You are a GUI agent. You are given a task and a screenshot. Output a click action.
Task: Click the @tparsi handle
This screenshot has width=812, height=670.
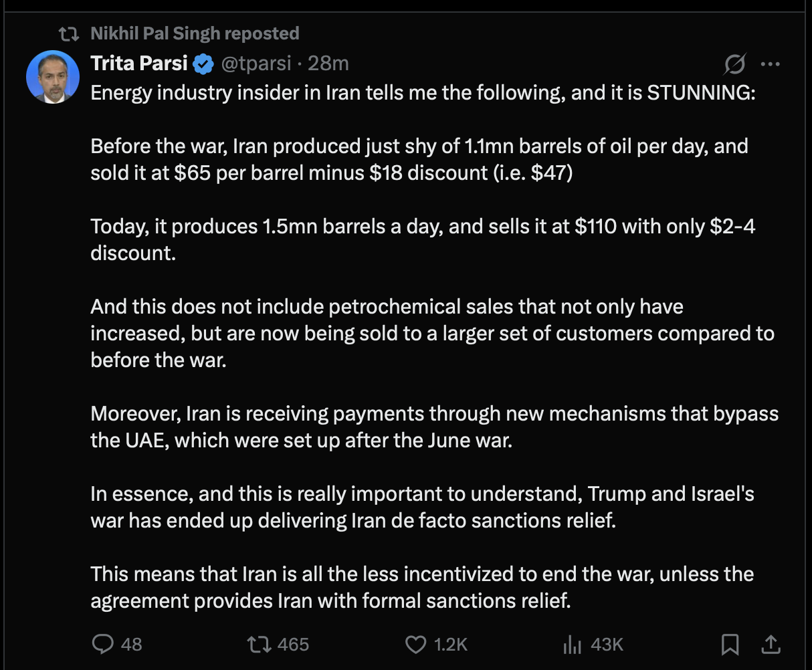256,64
